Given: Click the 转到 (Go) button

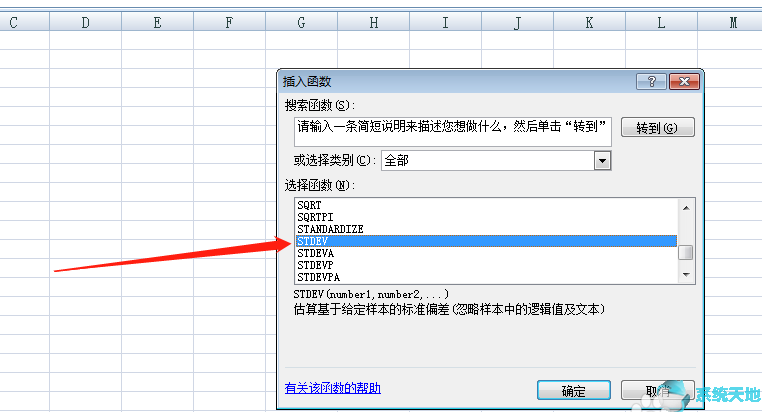Looking at the screenshot, I should [658, 128].
